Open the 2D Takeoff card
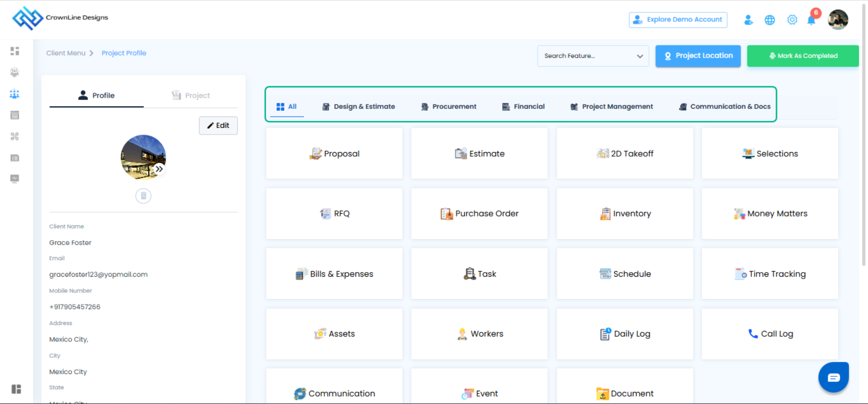Screen dimensions: 868x404 [x=625, y=153]
